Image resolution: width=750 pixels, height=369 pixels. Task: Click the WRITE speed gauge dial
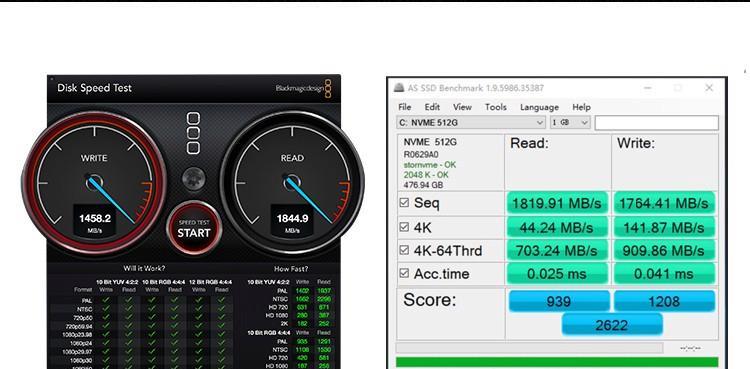94,182
